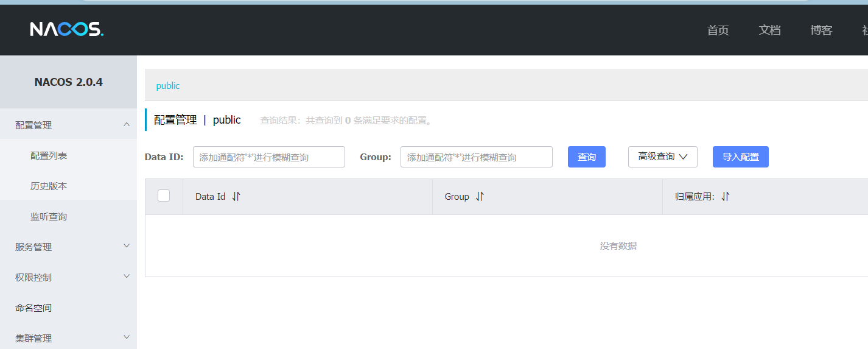This screenshot has height=349, width=868.
Task: Click the Group column header text
Action: (457, 197)
